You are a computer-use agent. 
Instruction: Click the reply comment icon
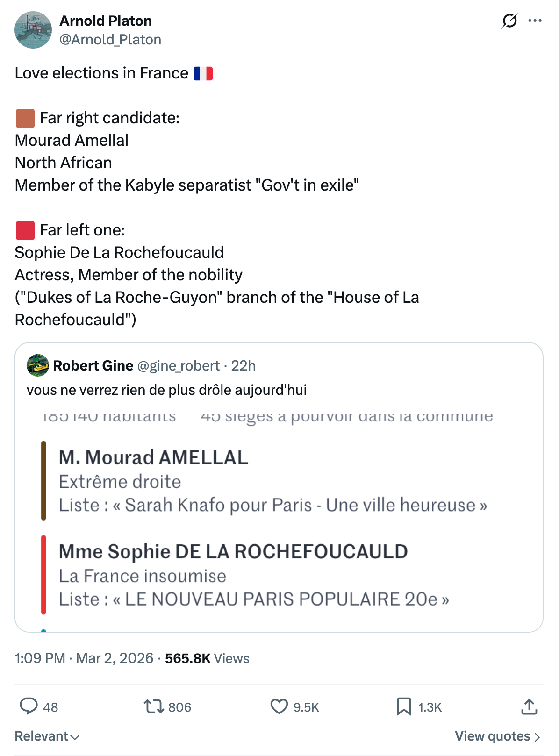tap(29, 706)
